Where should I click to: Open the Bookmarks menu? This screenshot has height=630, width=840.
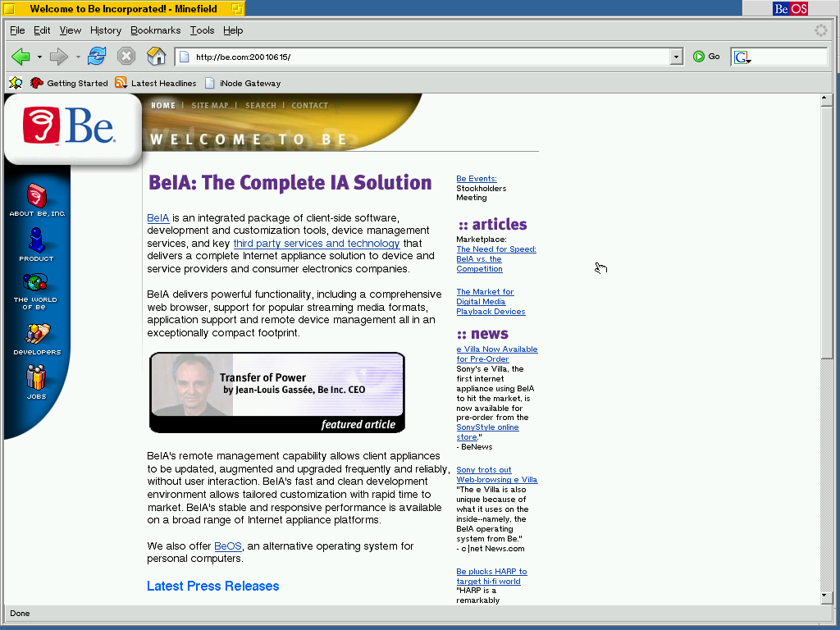coord(155,30)
